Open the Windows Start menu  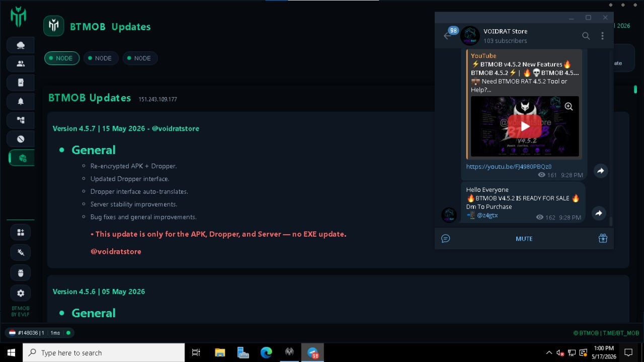click(11, 352)
